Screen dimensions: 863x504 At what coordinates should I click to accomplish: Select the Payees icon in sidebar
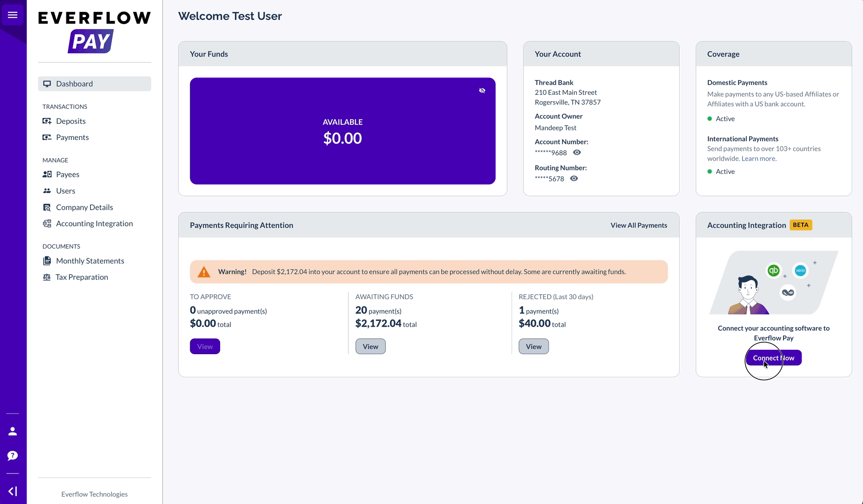[47, 174]
